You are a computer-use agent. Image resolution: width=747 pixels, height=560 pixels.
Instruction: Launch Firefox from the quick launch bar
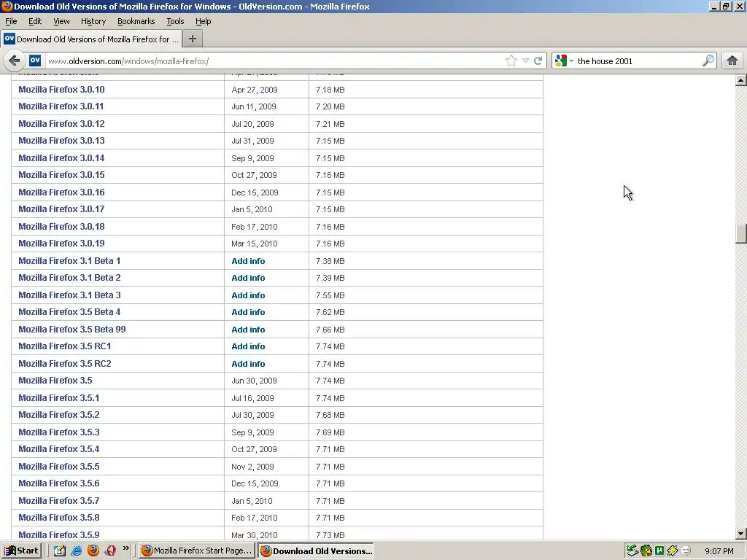pos(93,551)
